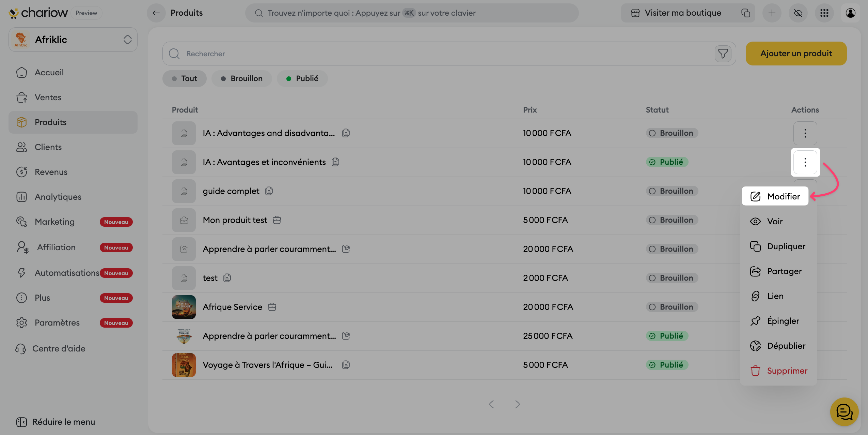
Task: Open the user account avatar icon
Action: 850,13
